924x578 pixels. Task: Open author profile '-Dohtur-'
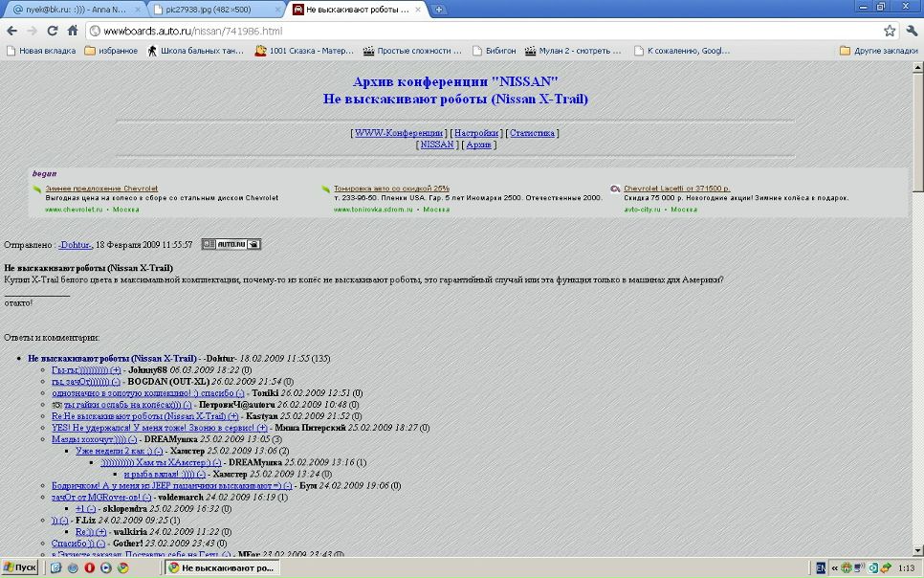coord(75,245)
